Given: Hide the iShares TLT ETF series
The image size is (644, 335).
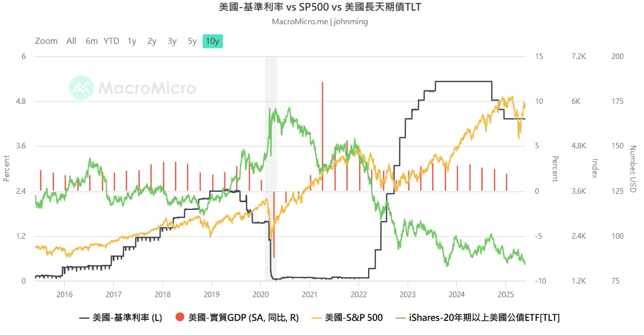Looking at the screenshot, I should pyautogui.click(x=484, y=317).
